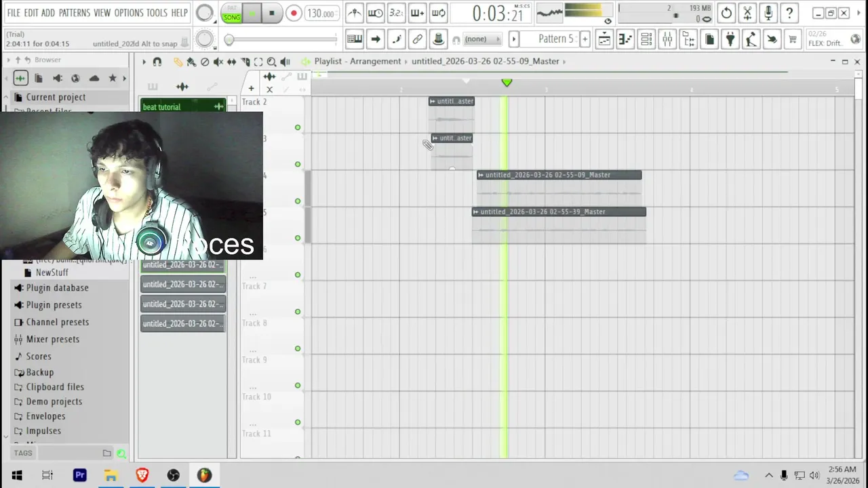This screenshot has width=868, height=488.
Task: Open the TOOLS menu
Action: (x=157, y=13)
